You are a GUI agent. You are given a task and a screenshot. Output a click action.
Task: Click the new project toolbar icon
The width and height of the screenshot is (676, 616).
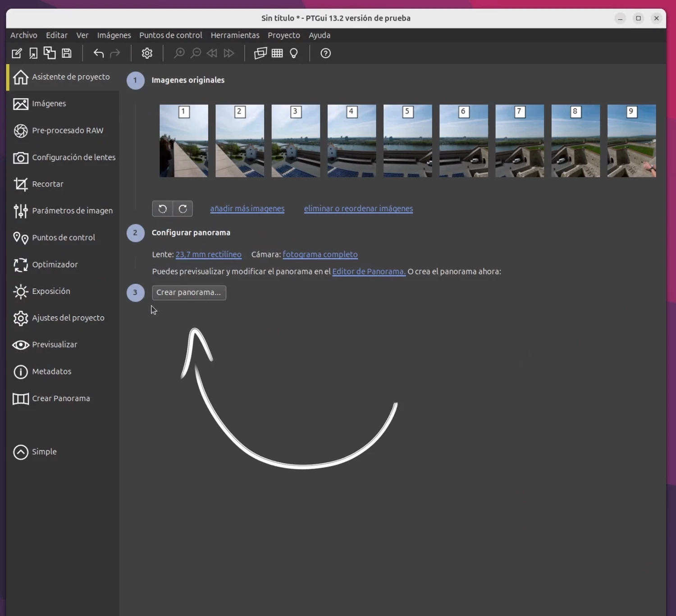(17, 53)
